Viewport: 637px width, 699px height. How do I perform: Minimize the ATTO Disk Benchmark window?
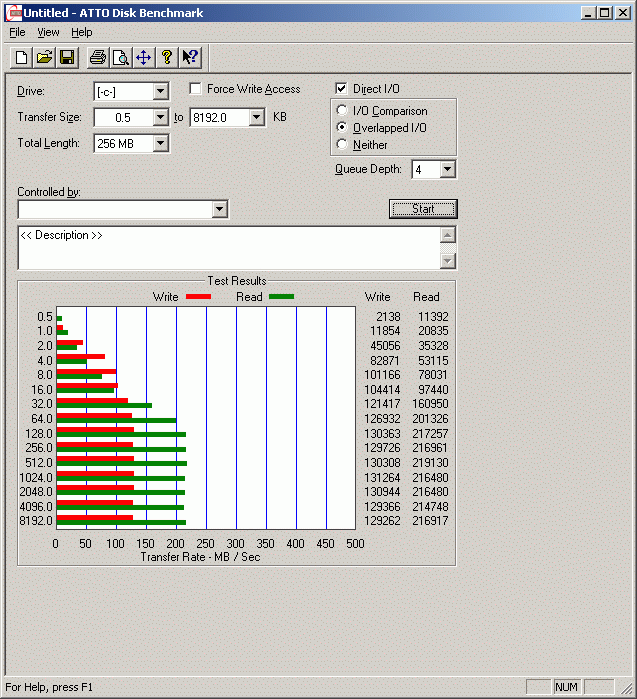(x=588, y=13)
